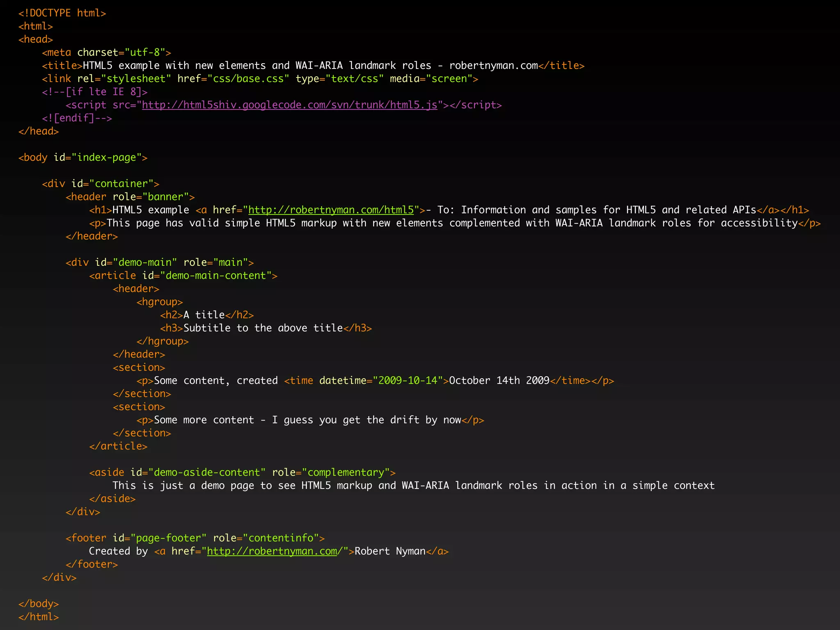Viewport: 840px width, 630px height.
Task: Select the <h2>A title</h2> line
Action: (207, 315)
